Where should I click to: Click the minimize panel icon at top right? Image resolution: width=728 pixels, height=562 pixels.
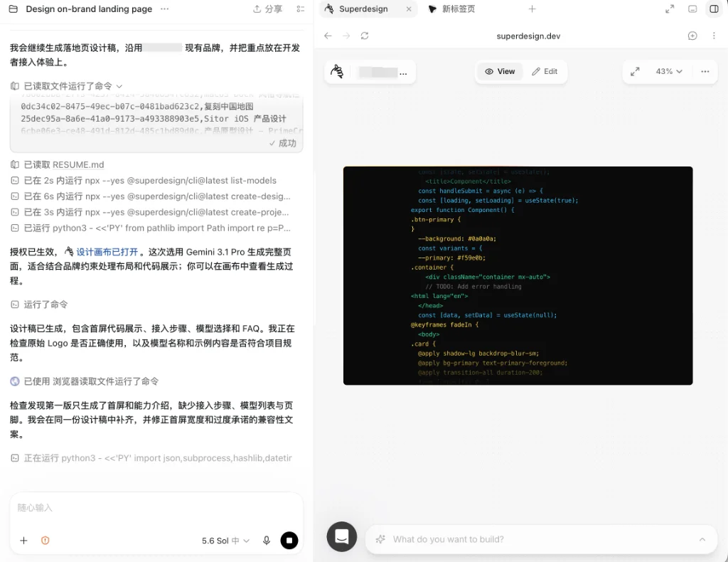click(x=692, y=9)
